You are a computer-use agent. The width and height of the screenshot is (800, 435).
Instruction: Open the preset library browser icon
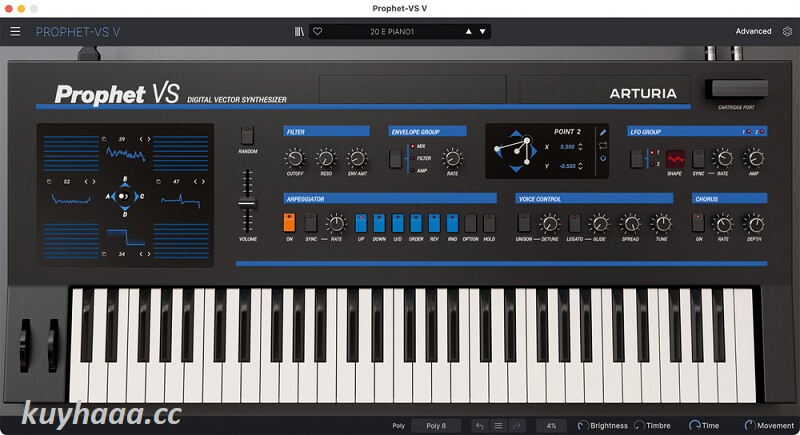(299, 32)
